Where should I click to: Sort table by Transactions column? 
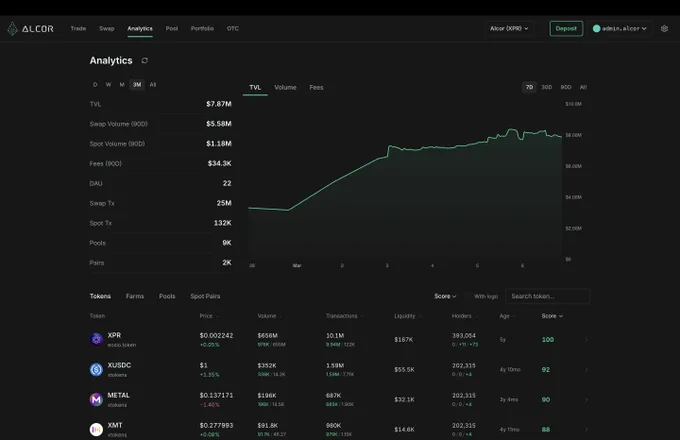pos(344,316)
